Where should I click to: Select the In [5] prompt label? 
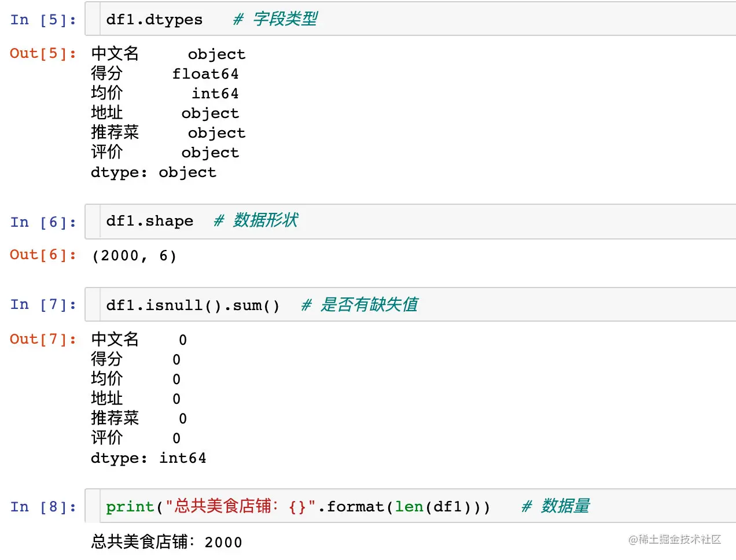[43, 20]
